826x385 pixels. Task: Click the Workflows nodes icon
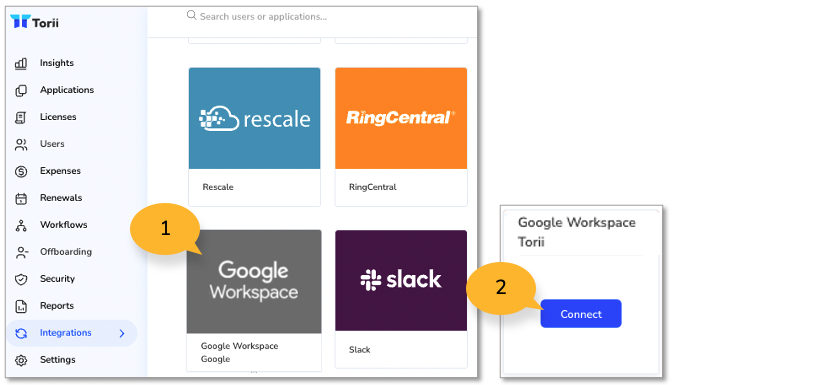point(21,225)
